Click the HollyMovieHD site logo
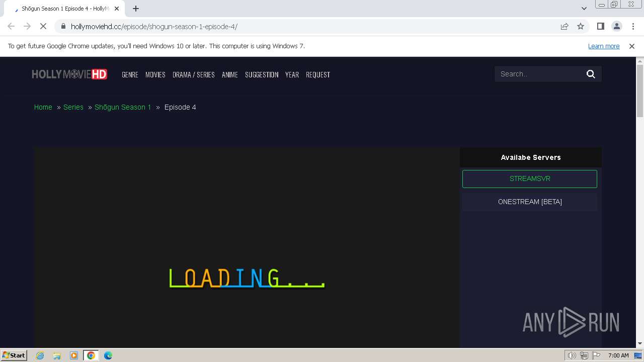The height and width of the screenshot is (362, 644). (69, 74)
